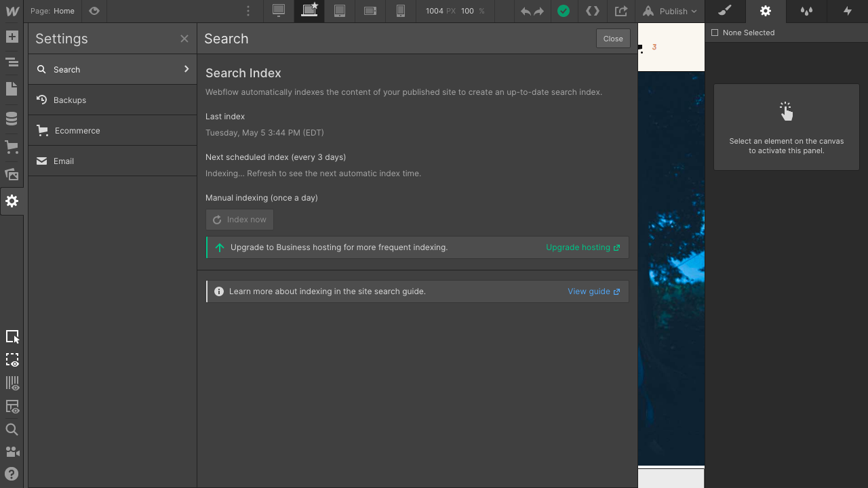Screen dimensions: 868x488
Task: Switch to the Element Settings gear tab
Action: click(x=766, y=11)
